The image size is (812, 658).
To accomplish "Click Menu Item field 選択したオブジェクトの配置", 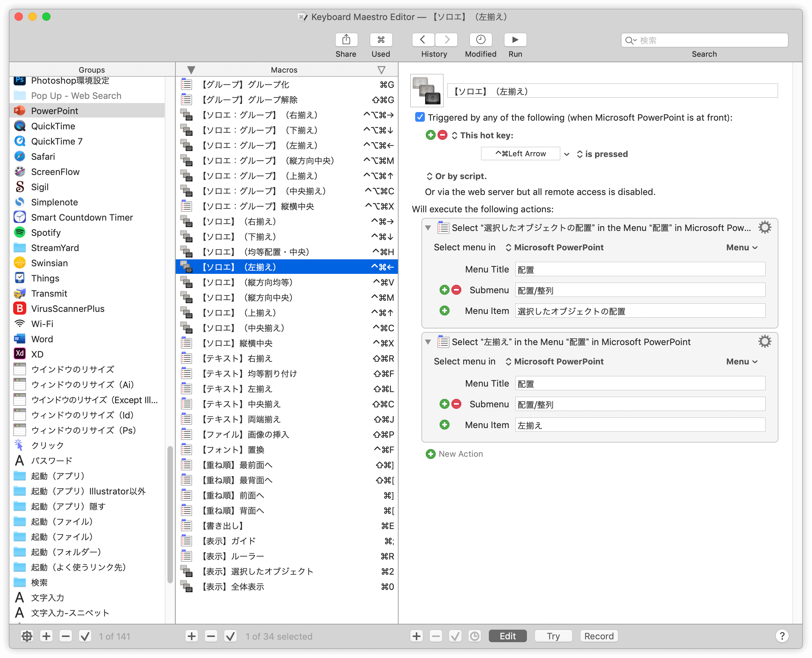I will 639,311.
